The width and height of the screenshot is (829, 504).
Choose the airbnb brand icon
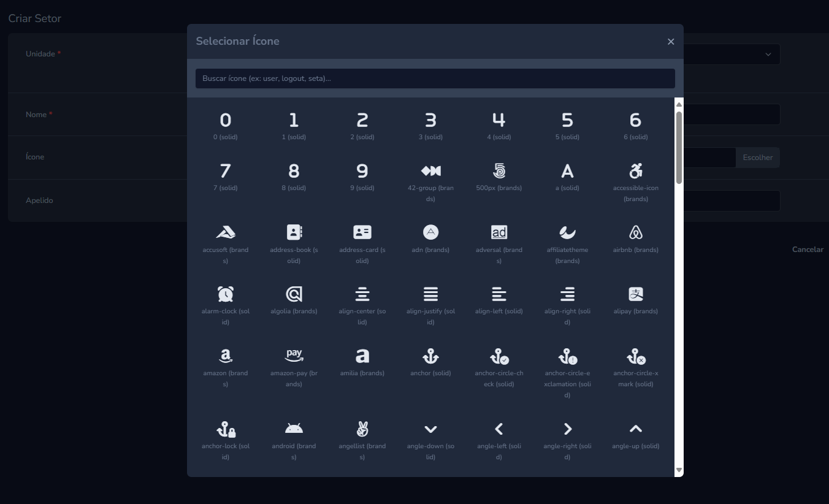(635, 233)
